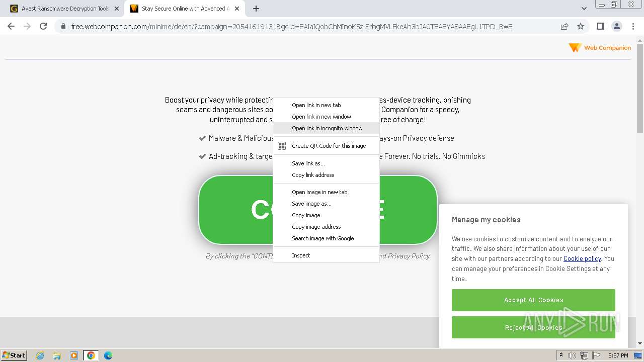Open the Chrome profile avatar
The height and width of the screenshot is (362, 644).
[616, 26]
